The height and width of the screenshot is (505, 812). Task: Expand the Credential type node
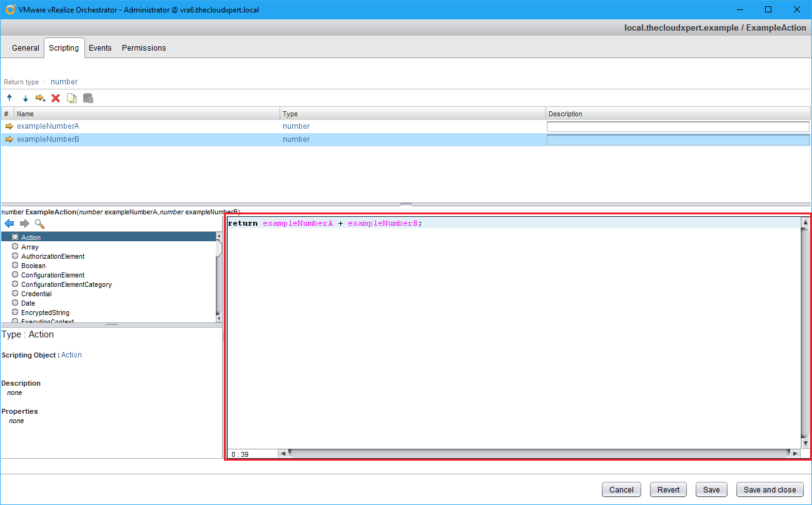click(15, 294)
